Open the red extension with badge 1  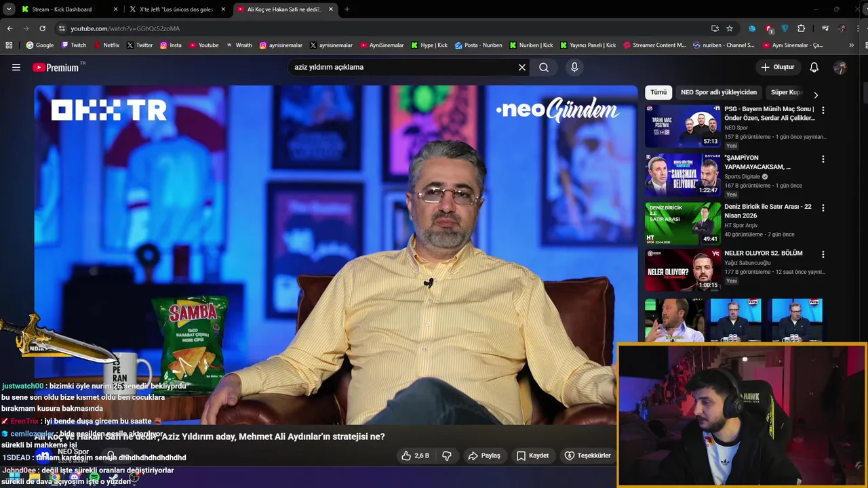(769, 28)
